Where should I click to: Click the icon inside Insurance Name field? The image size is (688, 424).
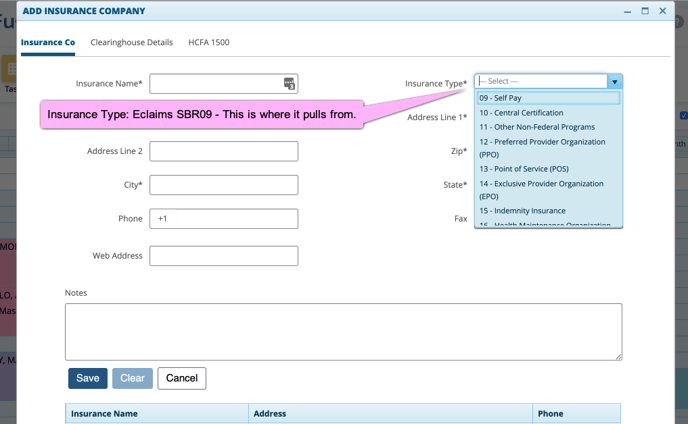[x=289, y=83]
